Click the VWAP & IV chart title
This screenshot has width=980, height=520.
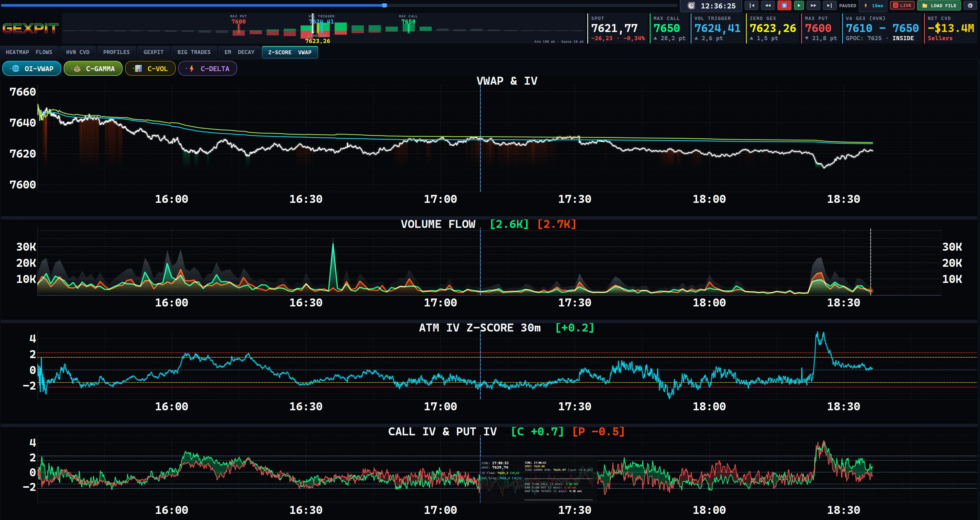(x=507, y=81)
